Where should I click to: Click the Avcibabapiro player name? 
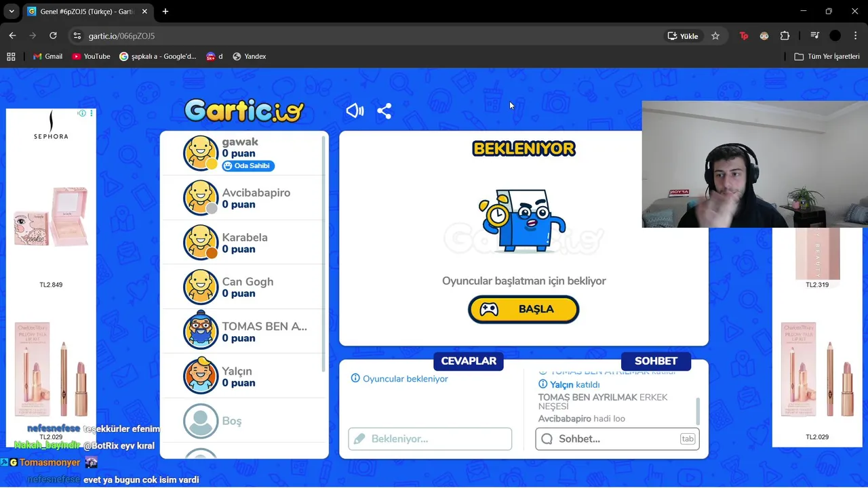(256, 193)
